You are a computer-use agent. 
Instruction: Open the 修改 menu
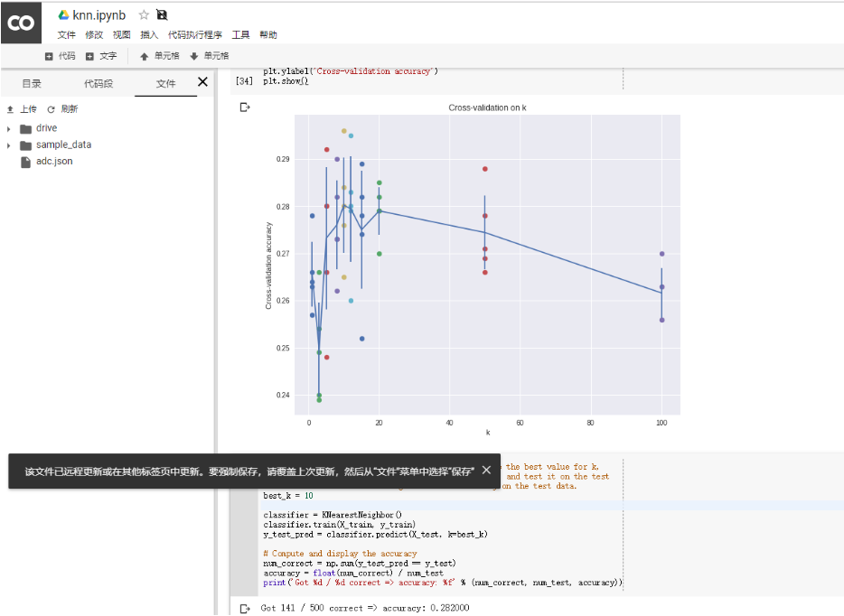pos(94,35)
